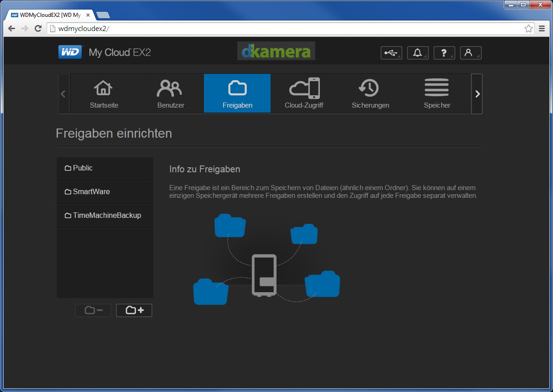Image resolution: width=553 pixels, height=392 pixels.
Task: Open the USB devices icon in header
Action: point(391,53)
